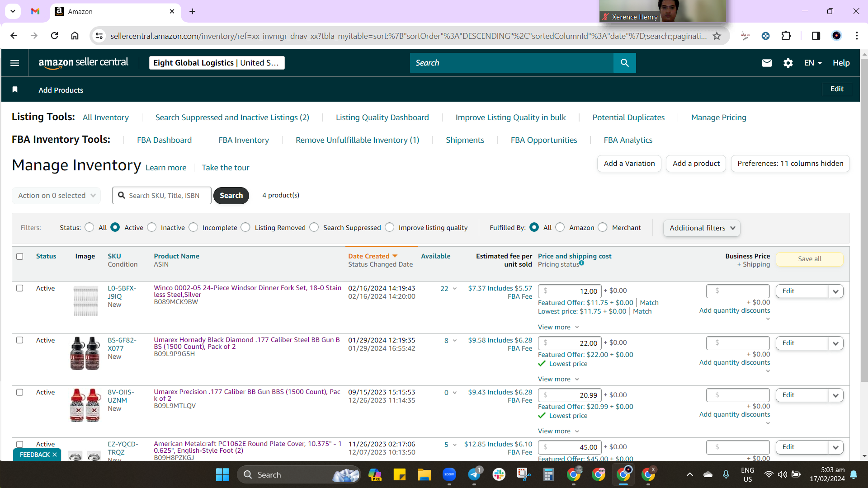Open the Chrome extensions puzzle icon
Viewport: 868px width, 488px height.
coord(786,36)
